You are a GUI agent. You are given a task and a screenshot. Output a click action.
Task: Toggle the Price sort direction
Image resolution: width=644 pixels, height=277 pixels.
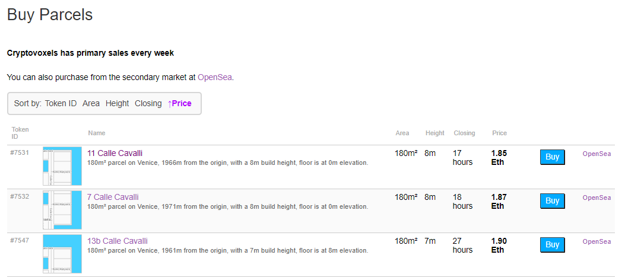pyautogui.click(x=179, y=103)
